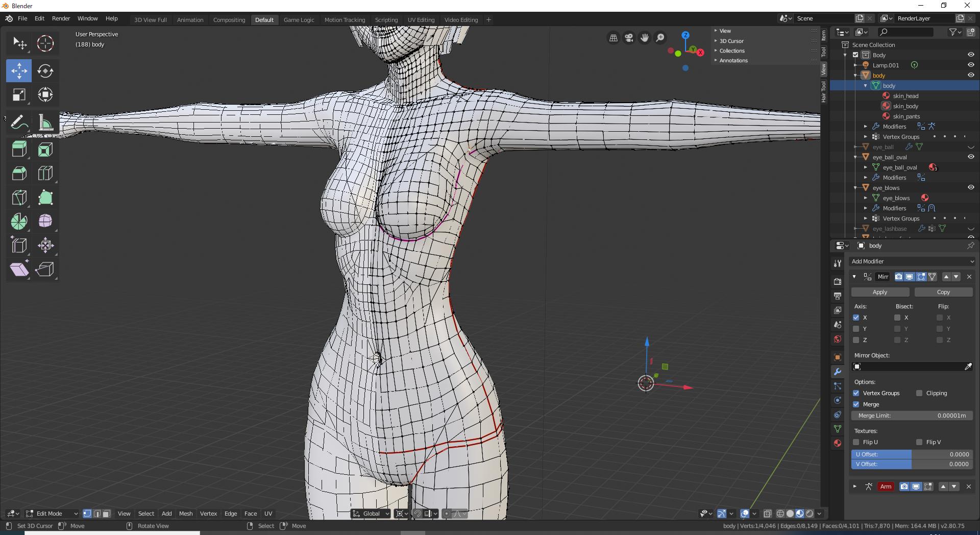This screenshot has width=980, height=535.
Task: Enable the Flip U texture checkbox
Action: tap(856, 442)
